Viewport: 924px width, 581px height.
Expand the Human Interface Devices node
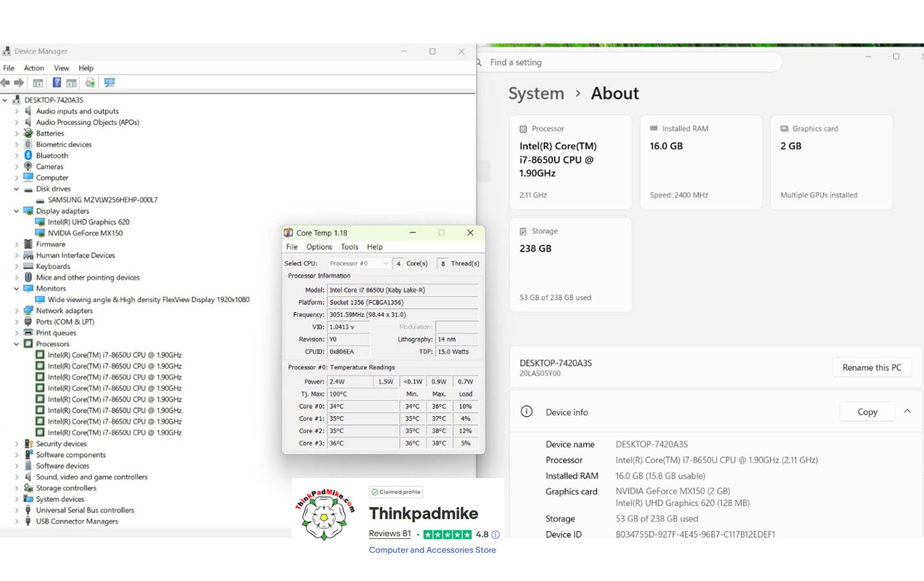coord(17,255)
